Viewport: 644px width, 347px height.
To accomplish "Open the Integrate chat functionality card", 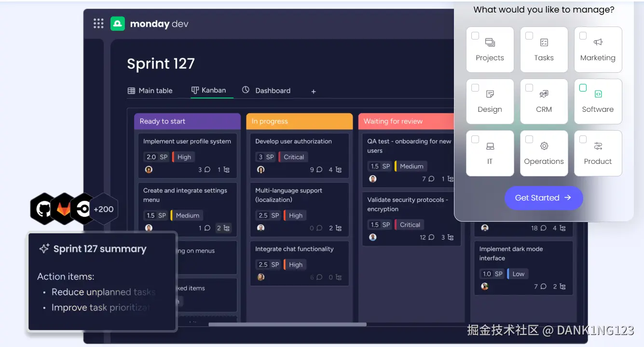I will [299, 263].
